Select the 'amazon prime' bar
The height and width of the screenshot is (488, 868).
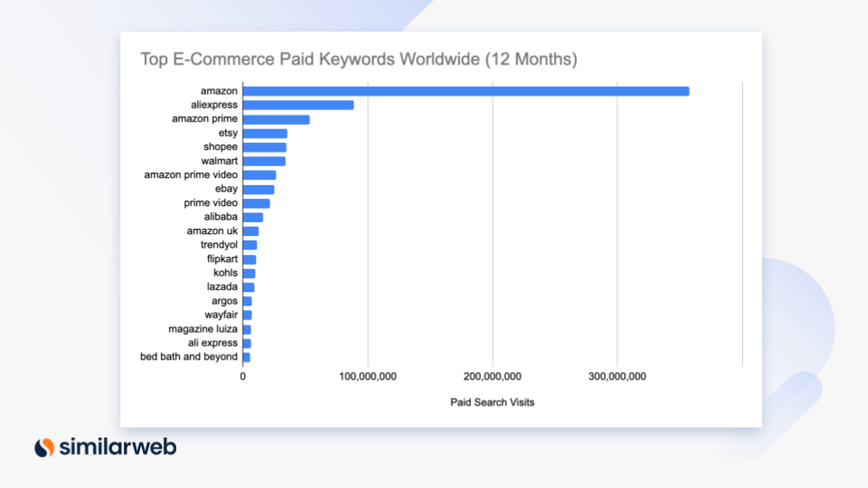(x=277, y=119)
